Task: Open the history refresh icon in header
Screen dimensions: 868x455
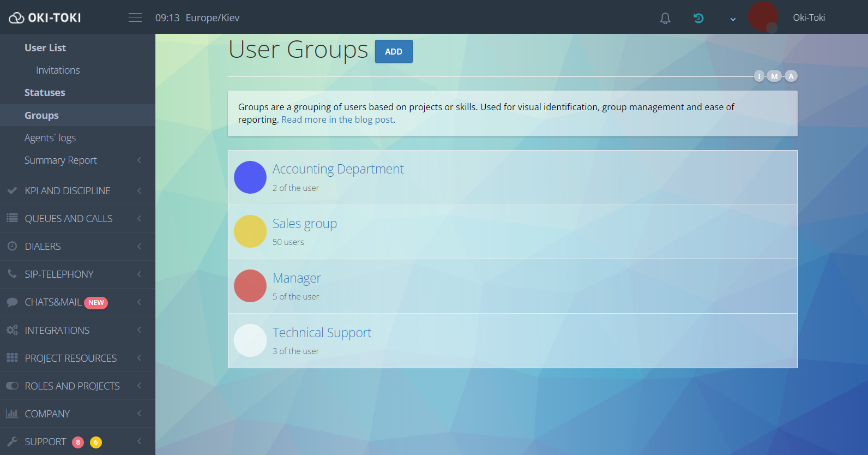Action: 698,18
